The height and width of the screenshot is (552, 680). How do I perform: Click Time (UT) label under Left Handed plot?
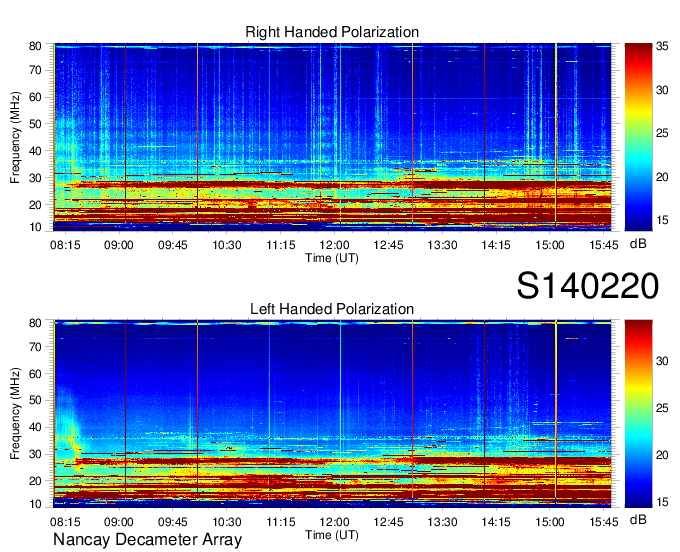(x=332, y=535)
